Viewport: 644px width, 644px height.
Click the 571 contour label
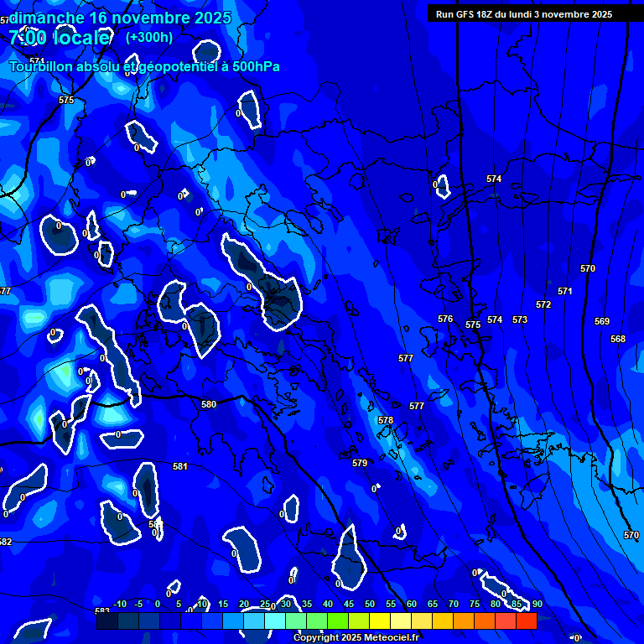pyautogui.click(x=565, y=291)
